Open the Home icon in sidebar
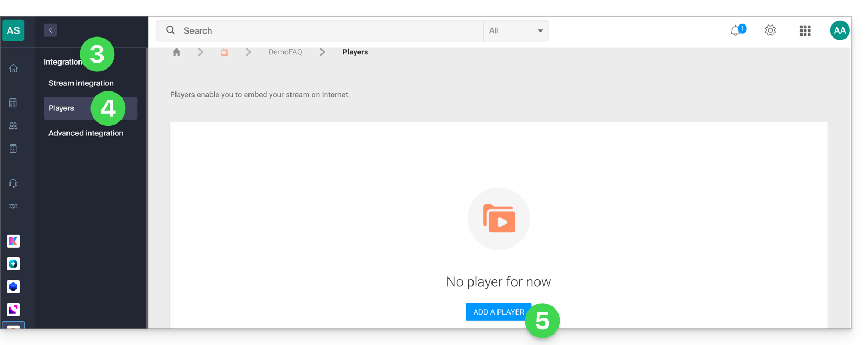Screen dimensions: 868x345 tap(13, 69)
